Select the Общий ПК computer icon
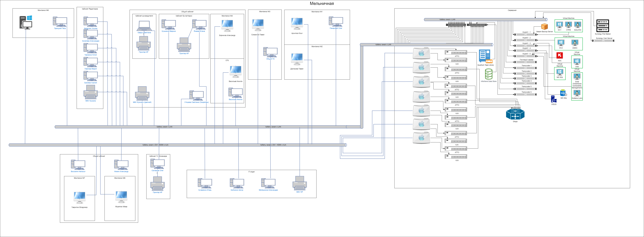 [x=270, y=52]
